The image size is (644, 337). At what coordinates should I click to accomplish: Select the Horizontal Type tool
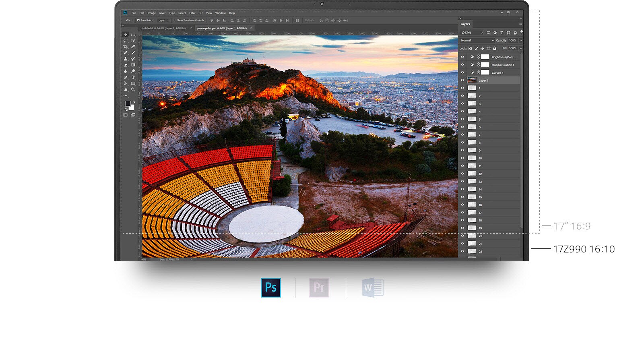133,77
